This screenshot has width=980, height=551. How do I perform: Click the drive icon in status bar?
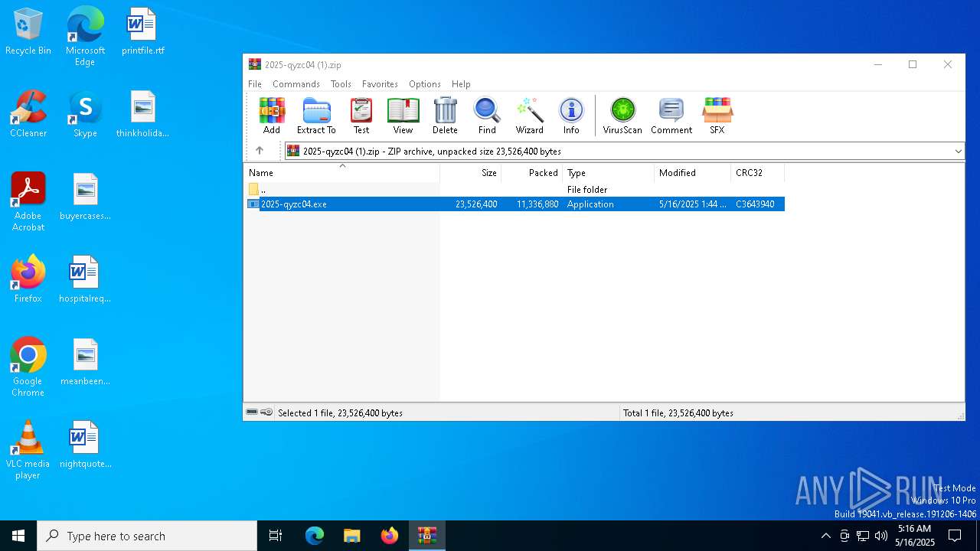(x=252, y=412)
